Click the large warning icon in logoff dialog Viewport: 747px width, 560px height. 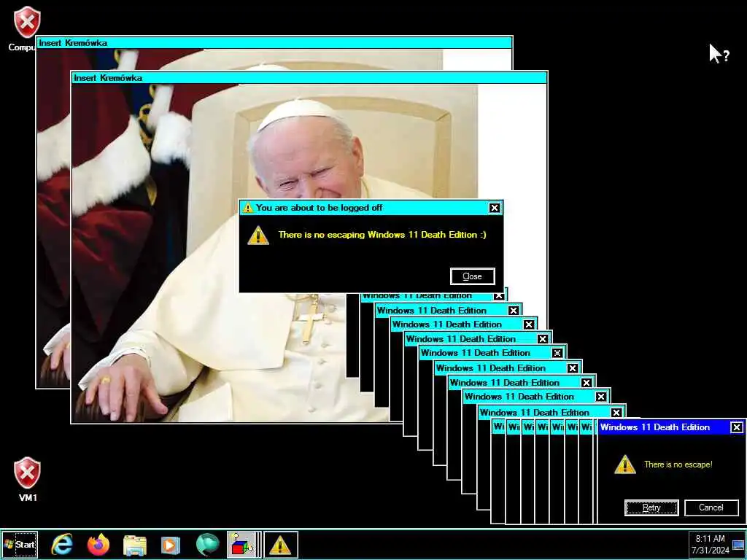click(x=258, y=236)
